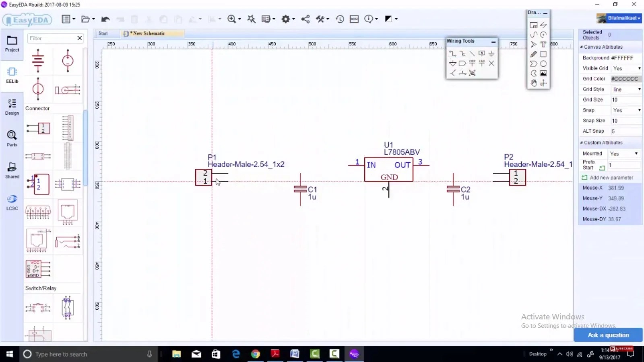Select the Net Label tool
Image resolution: width=644 pixels, height=362 pixels.
(482, 53)
